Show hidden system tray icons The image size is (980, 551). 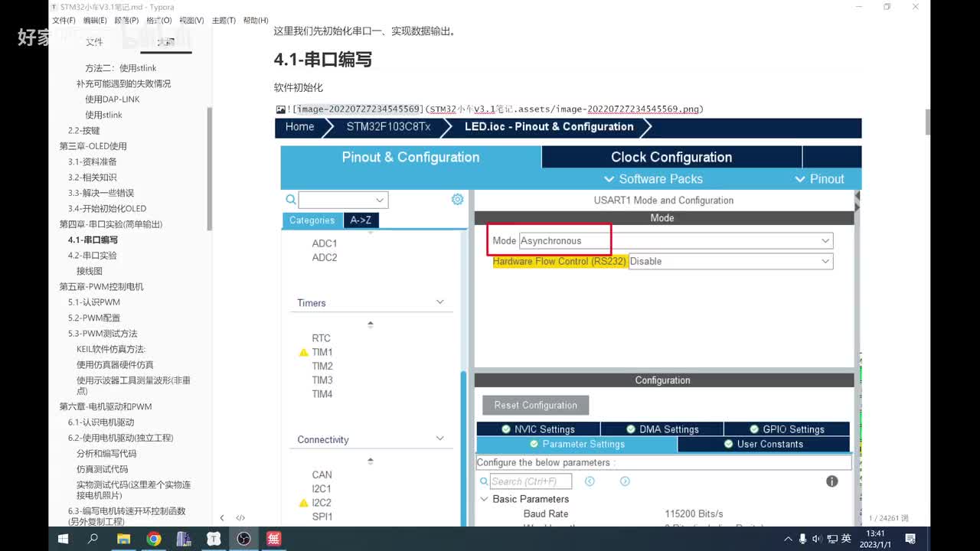[789, 539]
